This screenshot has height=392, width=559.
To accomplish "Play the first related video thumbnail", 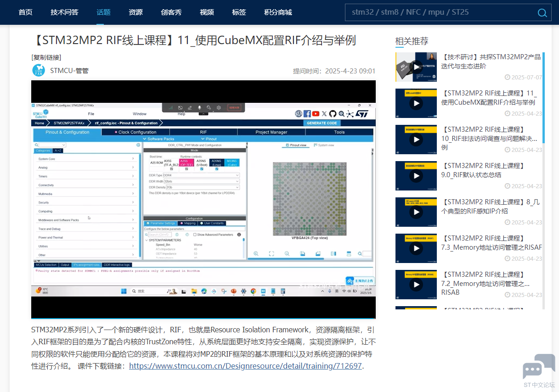I will point(416,67).
